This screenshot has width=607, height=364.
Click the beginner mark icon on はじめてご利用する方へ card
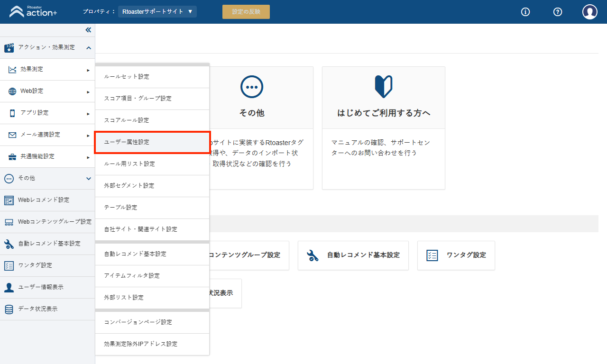384,87
